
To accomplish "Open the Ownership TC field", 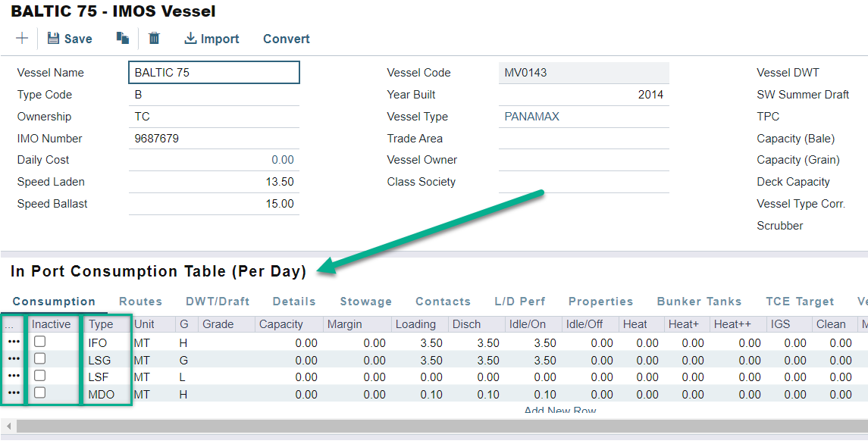I will click(x=214, y=117).
